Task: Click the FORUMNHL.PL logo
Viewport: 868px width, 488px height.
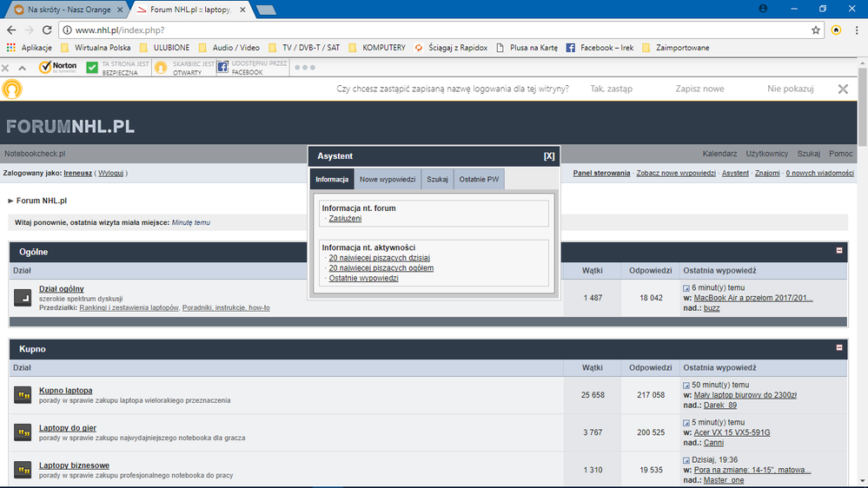Action: (x=70, y=127)
